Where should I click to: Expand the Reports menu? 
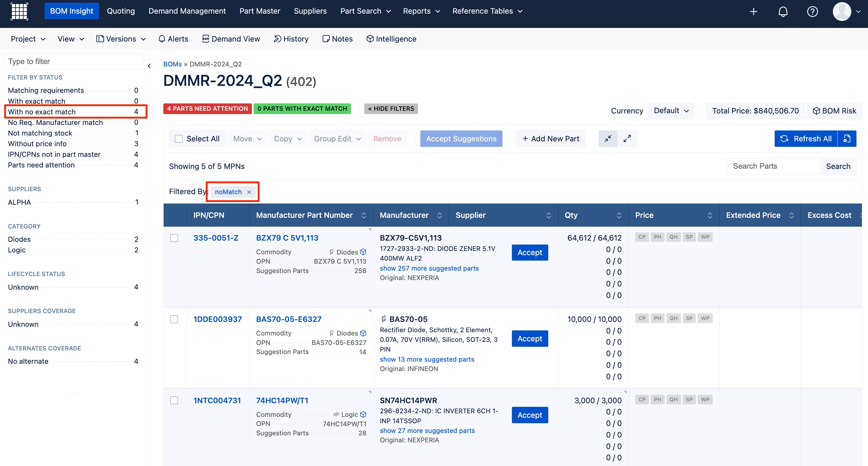click(x=421, y=11)
